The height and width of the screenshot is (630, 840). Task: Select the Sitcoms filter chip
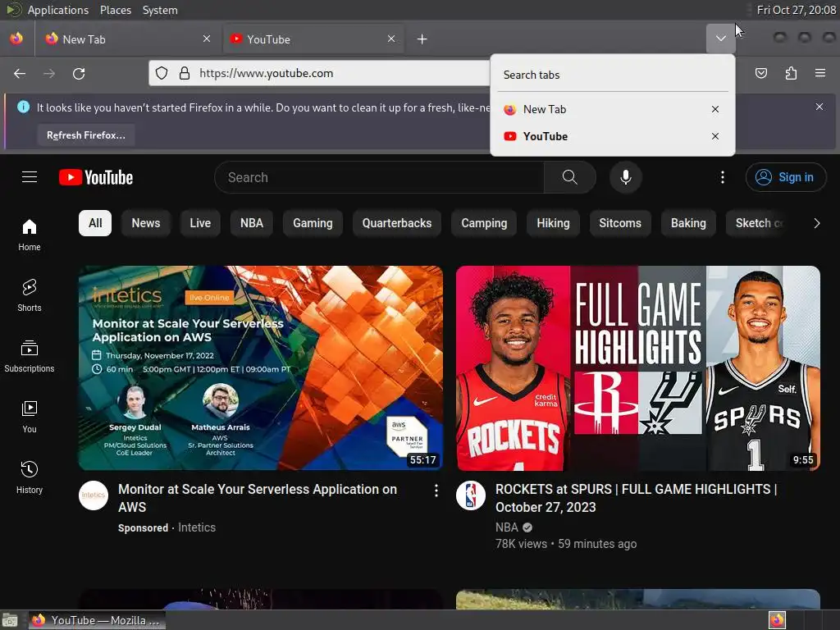pyautogui.click(x=620, y=223)
